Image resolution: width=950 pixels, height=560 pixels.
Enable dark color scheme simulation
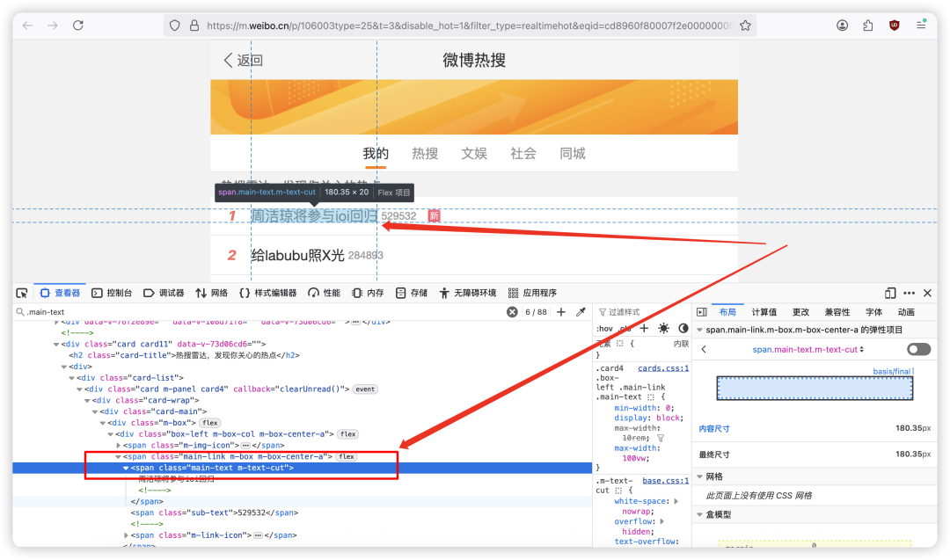tap(683, 327)
